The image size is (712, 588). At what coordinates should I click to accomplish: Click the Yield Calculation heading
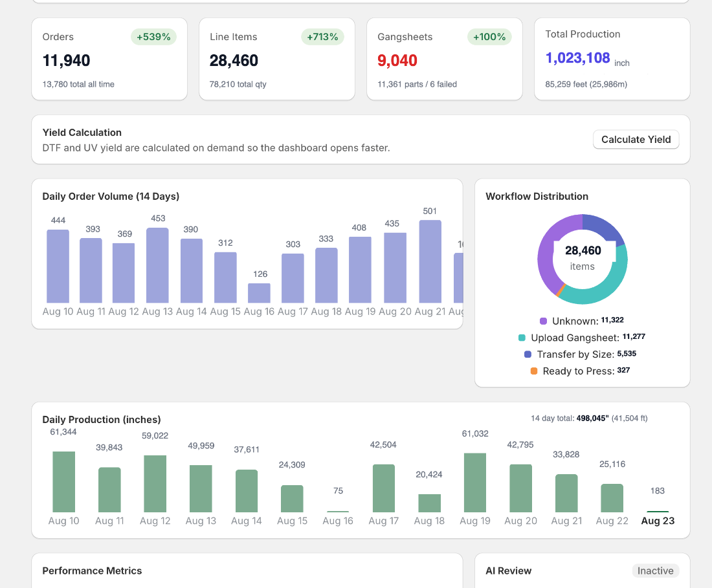[82, 133]
